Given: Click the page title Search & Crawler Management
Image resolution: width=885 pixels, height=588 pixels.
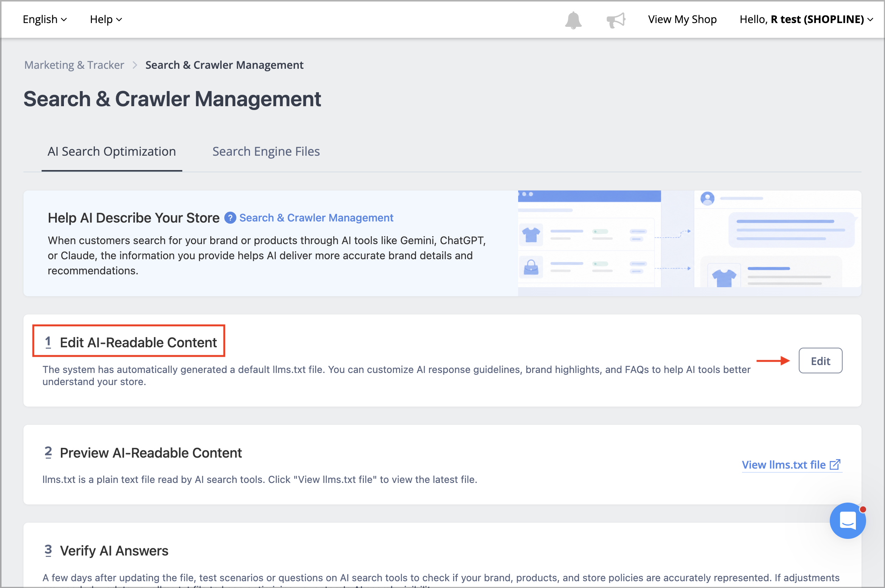Looking at the screenshot, I should (172, 99).
